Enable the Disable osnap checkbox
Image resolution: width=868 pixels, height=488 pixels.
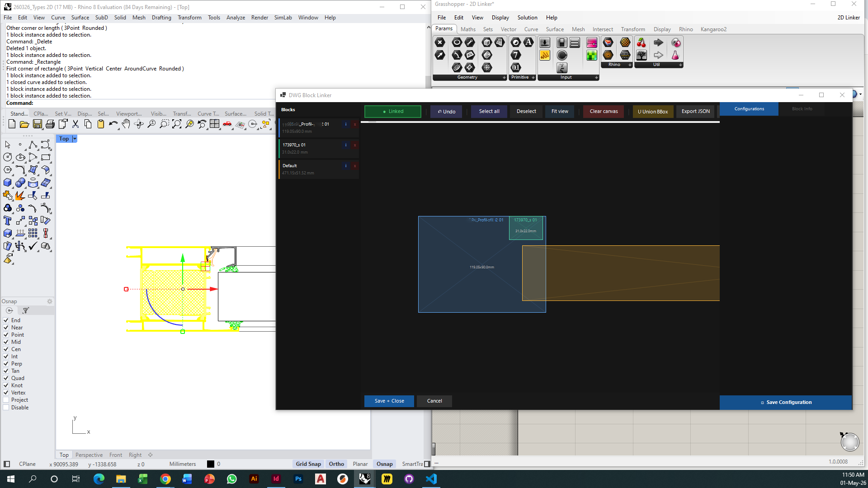coord(6,408)
